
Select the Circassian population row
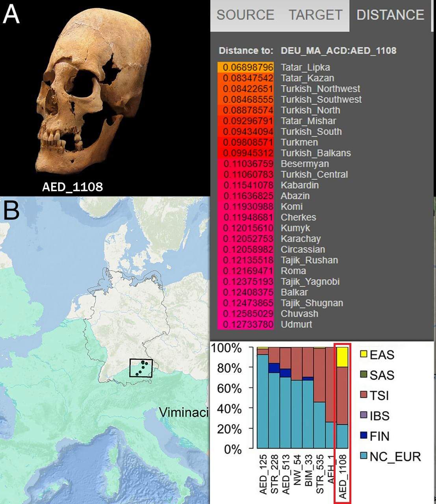pos(271,249)
